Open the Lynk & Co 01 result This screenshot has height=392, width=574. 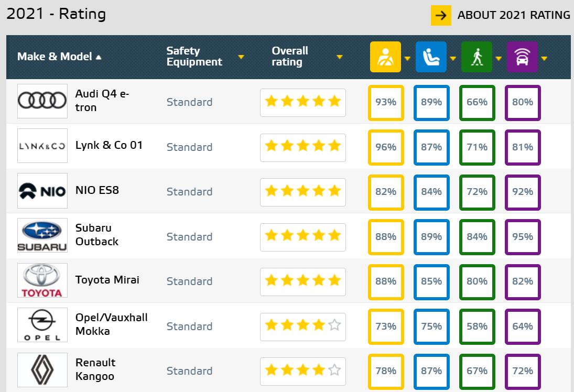point(109,145)
